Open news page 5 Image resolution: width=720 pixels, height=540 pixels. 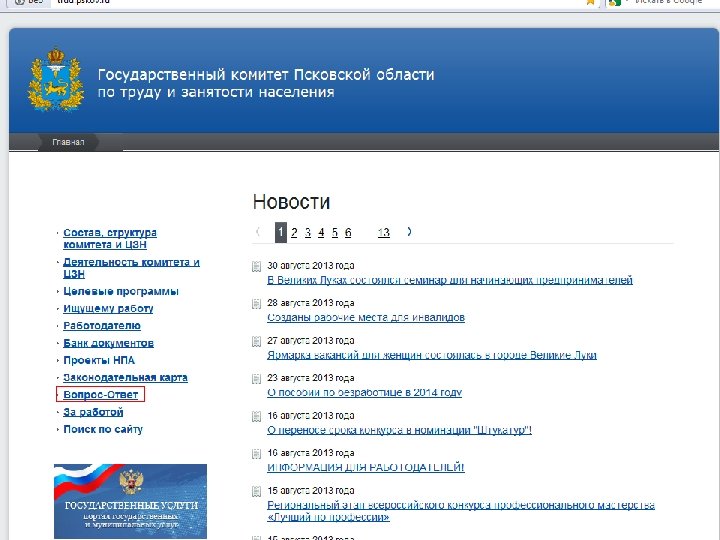click(x=335, y=233)
